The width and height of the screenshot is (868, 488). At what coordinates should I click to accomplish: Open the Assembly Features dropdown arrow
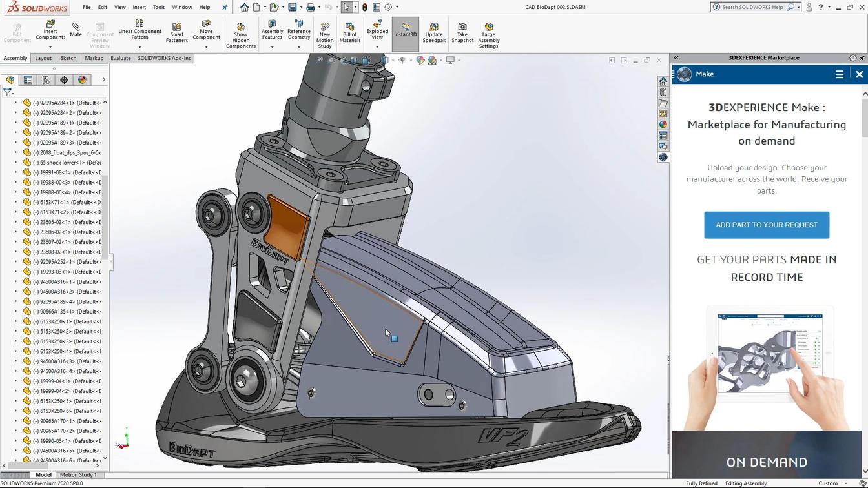point(272,46)
